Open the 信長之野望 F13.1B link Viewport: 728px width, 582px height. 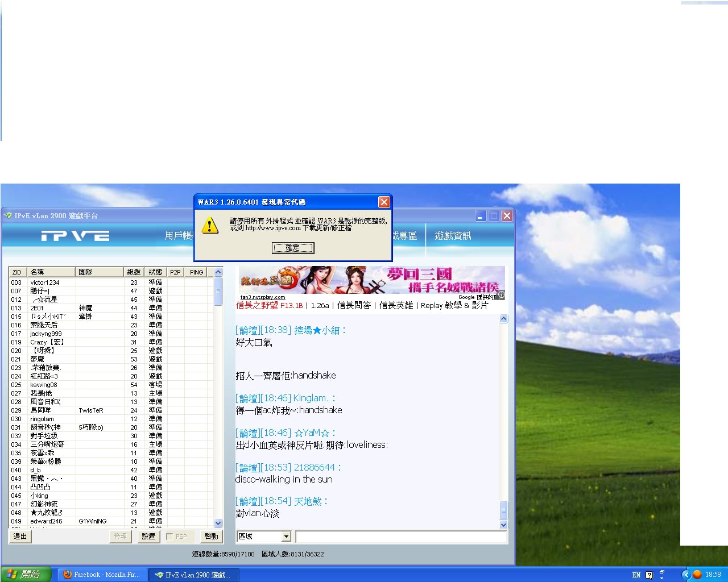(x=270, y=305)
